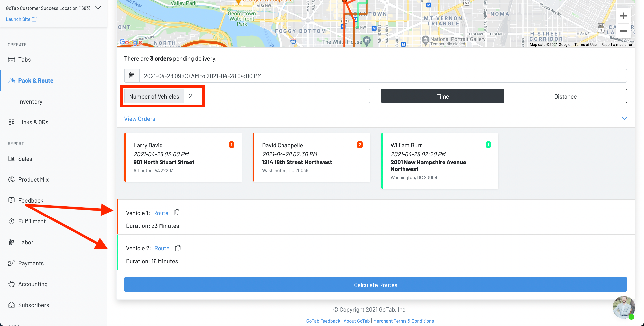Switch optimization to Distance
Viewport: 644px width, 326px height.
click(565, 96)
